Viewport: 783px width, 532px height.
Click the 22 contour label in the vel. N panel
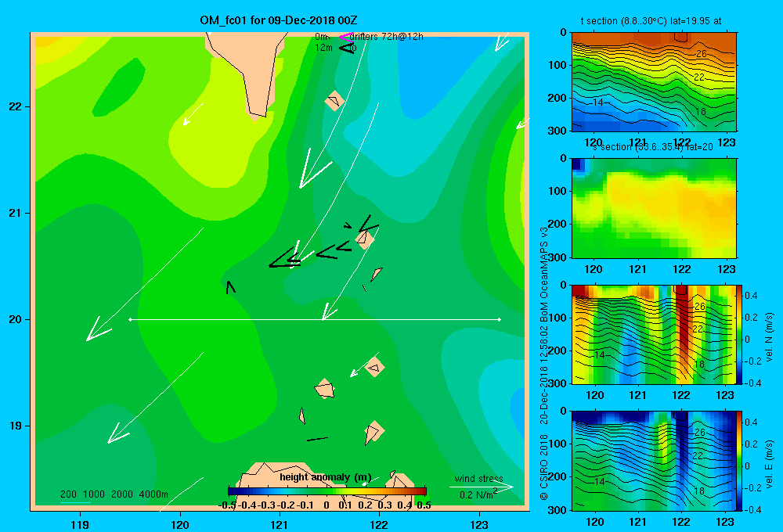(x=698, y=329)
